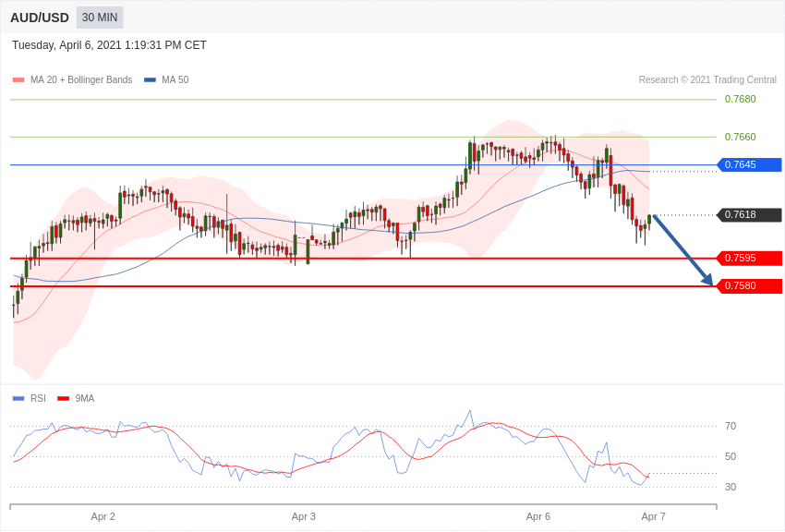The height and width of the screenshot is (532, 785).
Task: Click the 'MA 50' legend label
Action: tap(175, 79)
